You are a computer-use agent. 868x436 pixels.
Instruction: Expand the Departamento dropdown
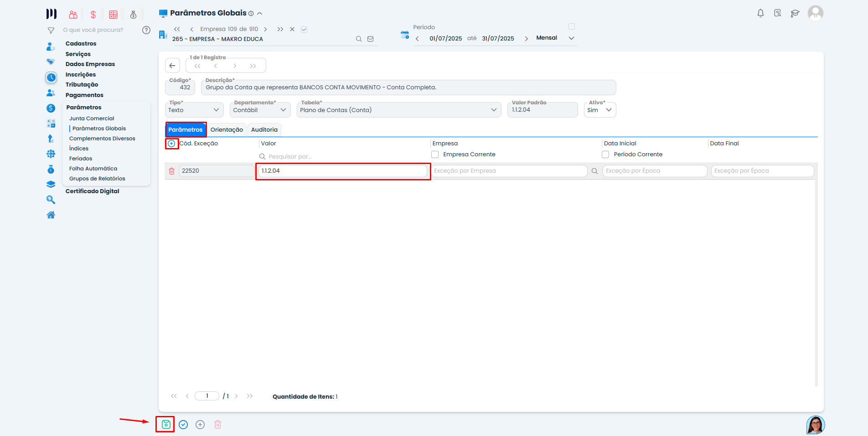point(260,110)
